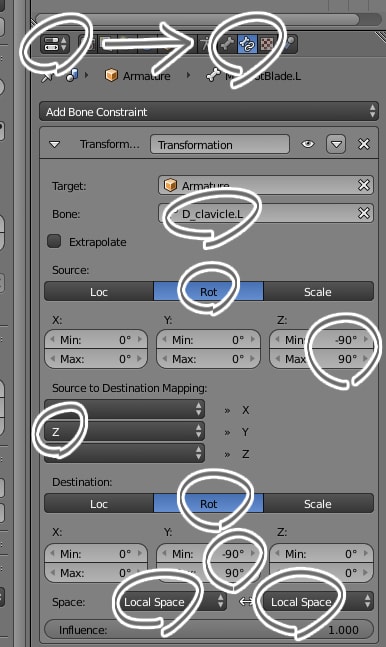Click the Source X Min value field
This screenshot has width=386, height=647.
coord(96,340)
